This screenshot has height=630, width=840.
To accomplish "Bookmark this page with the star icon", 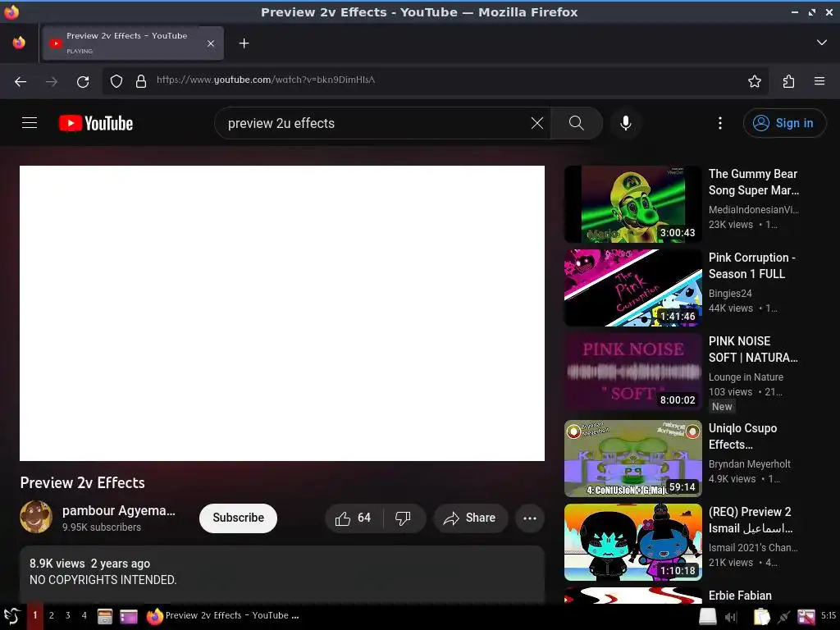I will pos(755,81).
